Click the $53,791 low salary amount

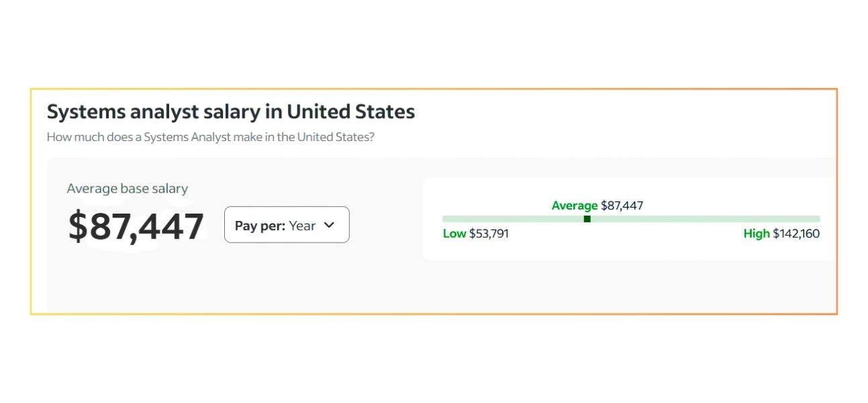[x=489, y=234]
